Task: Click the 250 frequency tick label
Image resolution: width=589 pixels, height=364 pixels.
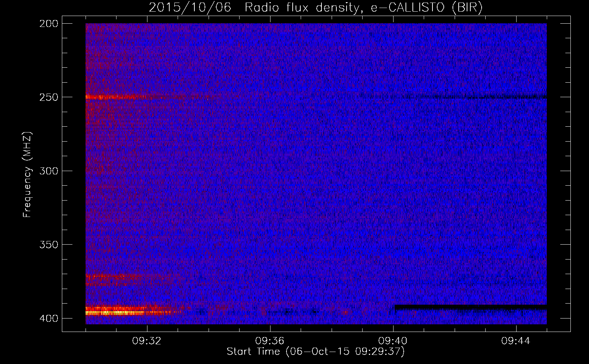Action: pyautogui.click(x=48, y=97)
